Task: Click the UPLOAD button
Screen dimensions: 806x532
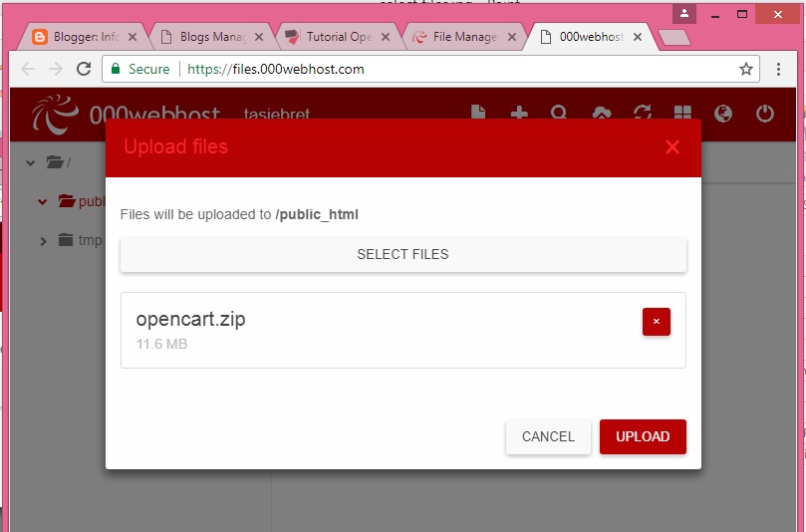Action: click(643, 436)
